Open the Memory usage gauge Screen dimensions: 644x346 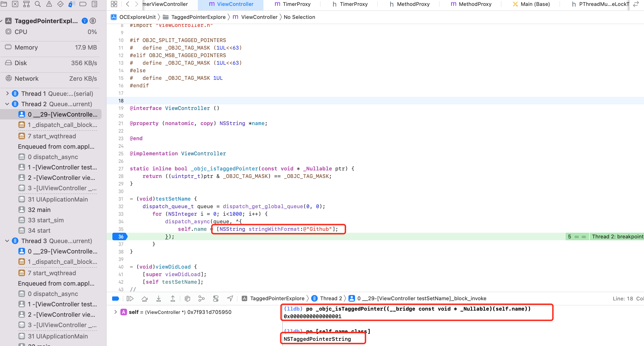(50, 47)
